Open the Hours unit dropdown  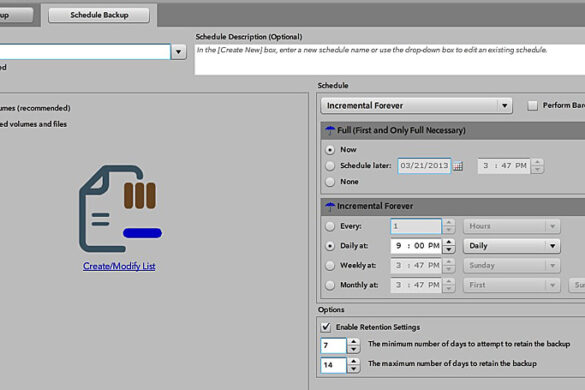(512, 226)
